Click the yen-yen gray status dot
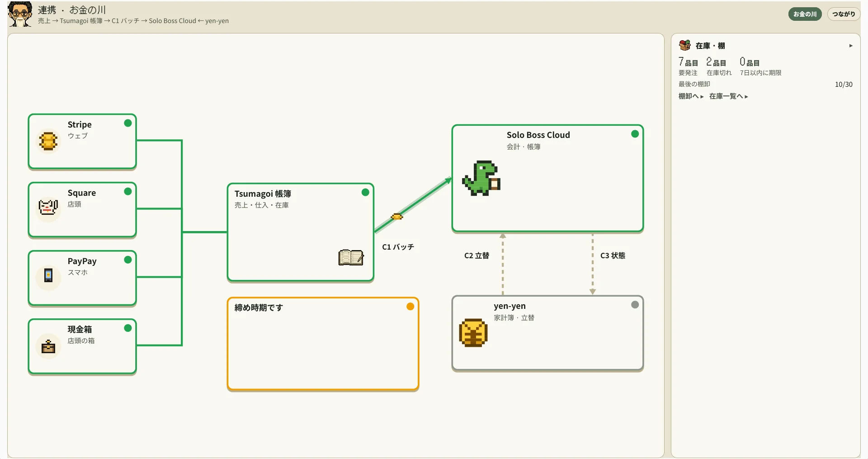 tap(635, 305)
